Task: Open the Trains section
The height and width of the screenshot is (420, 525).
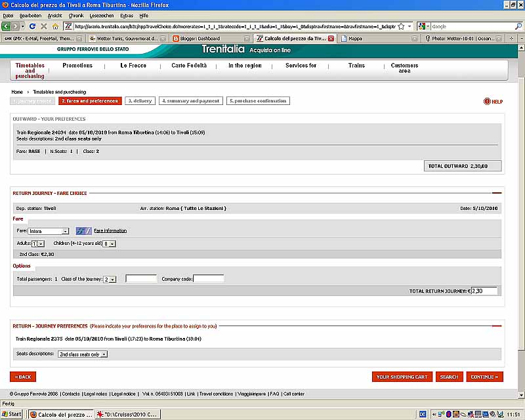Action: coord(356,66)
